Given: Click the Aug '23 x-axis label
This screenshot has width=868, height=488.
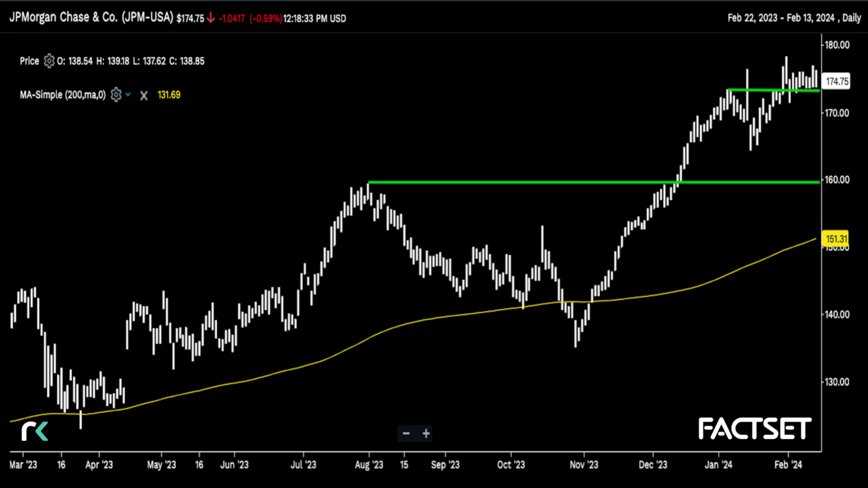Looking at the screenshot, I should click(x=369, y=465).
